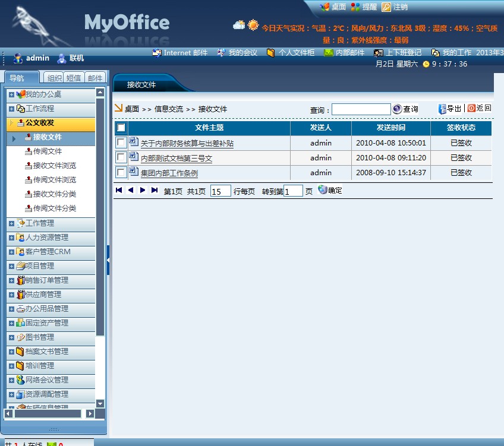The image size is (504, 446).
Task: Click the 确定 globe confirm icon
Action: tap(323, 190)
